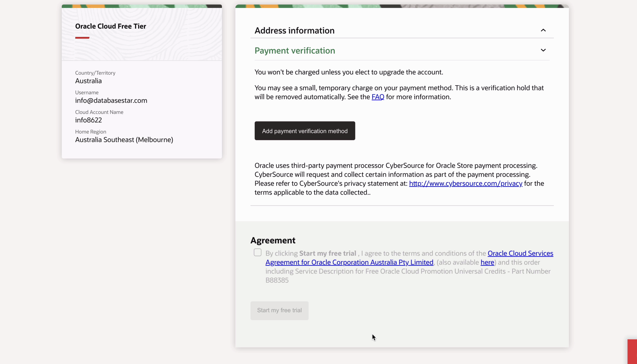Image resolution: width=637 pixels, height=364 pixels.
Task: Open Oracle Cloud Services Agreement link
Action: (x=520, y=254)
